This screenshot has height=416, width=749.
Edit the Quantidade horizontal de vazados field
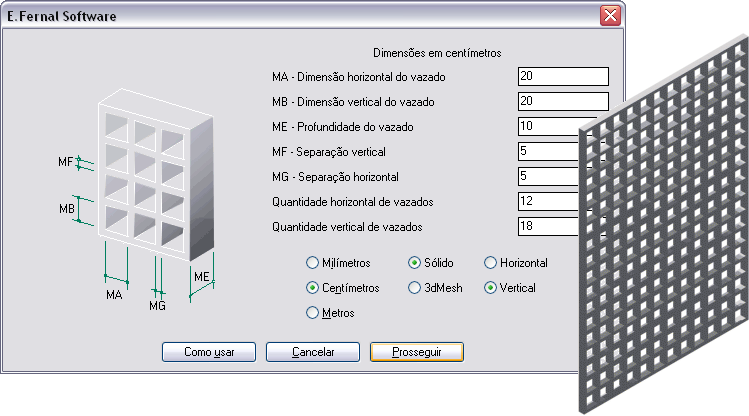pyautogui.click(x=548, y=202)
